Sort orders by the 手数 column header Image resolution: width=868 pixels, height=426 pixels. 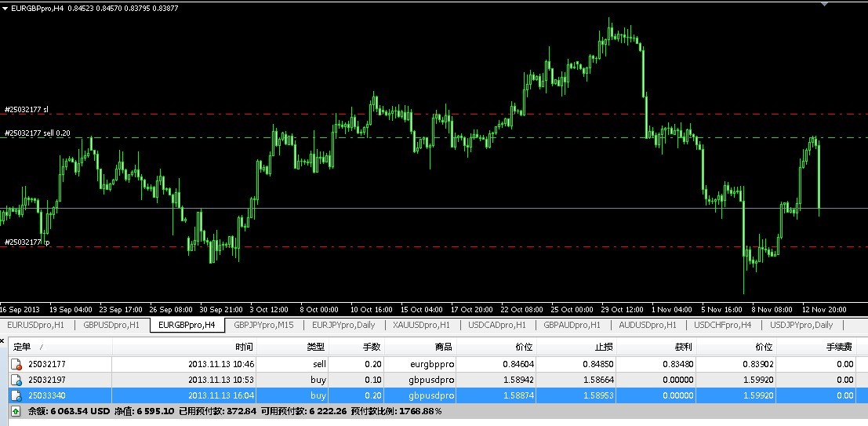(x=357, y=347)
